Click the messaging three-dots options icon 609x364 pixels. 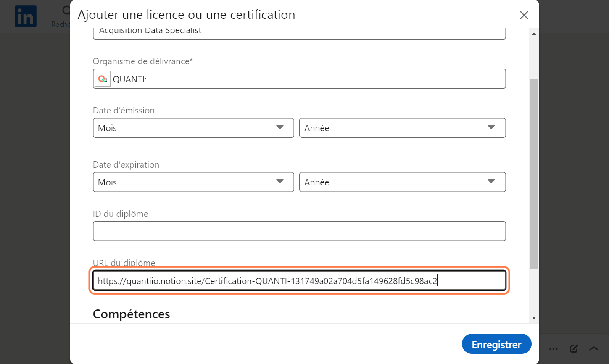click(554, 348)
